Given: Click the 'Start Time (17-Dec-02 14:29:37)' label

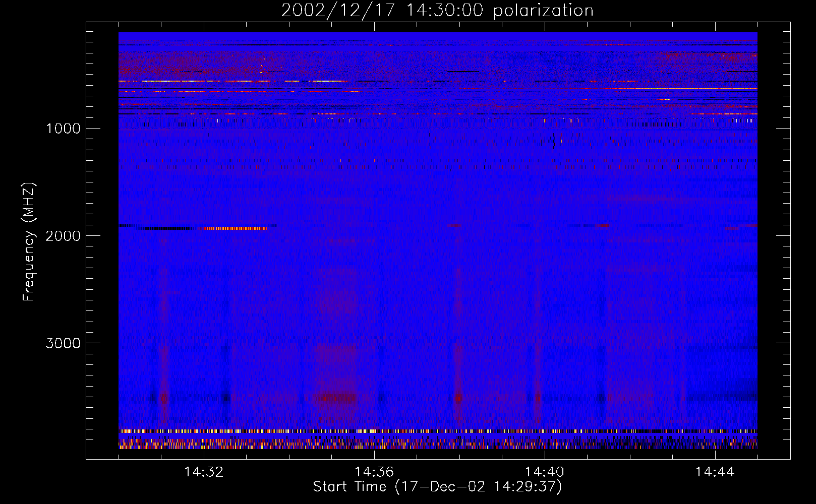Looking at the screenshot, I should click(437, 487).
